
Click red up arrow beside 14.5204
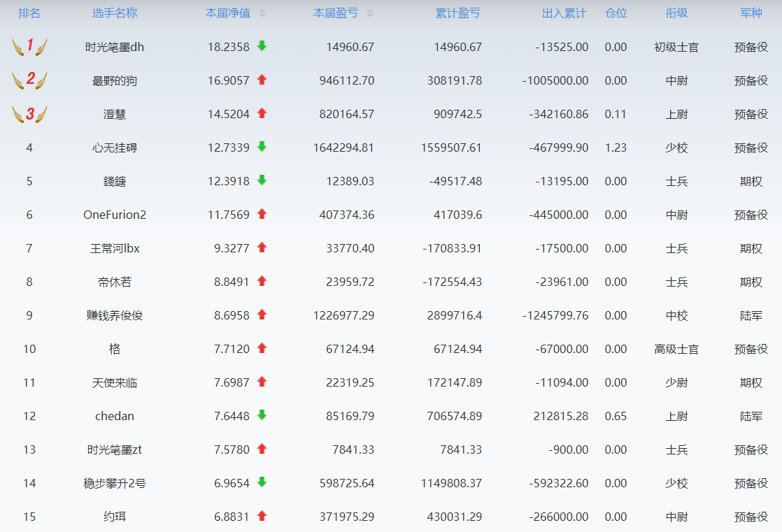pos(262,113)
